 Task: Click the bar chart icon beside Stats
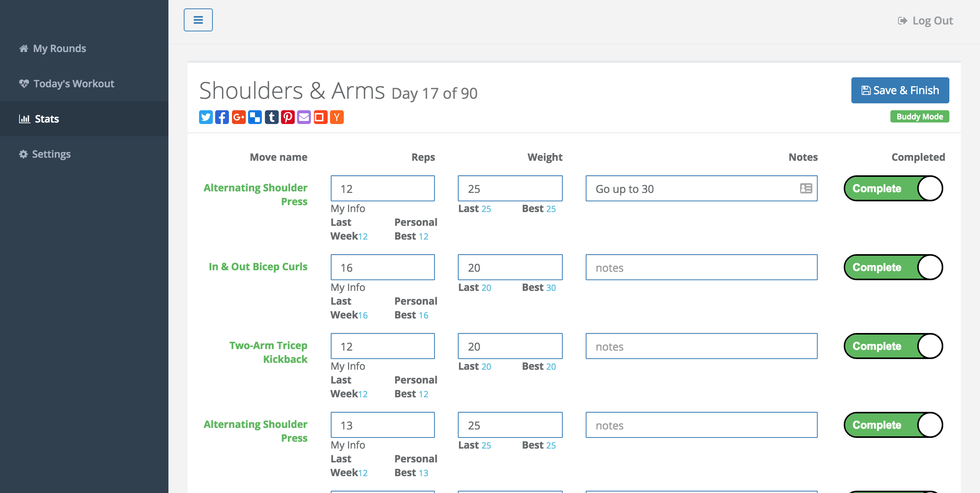coord(24,119)
